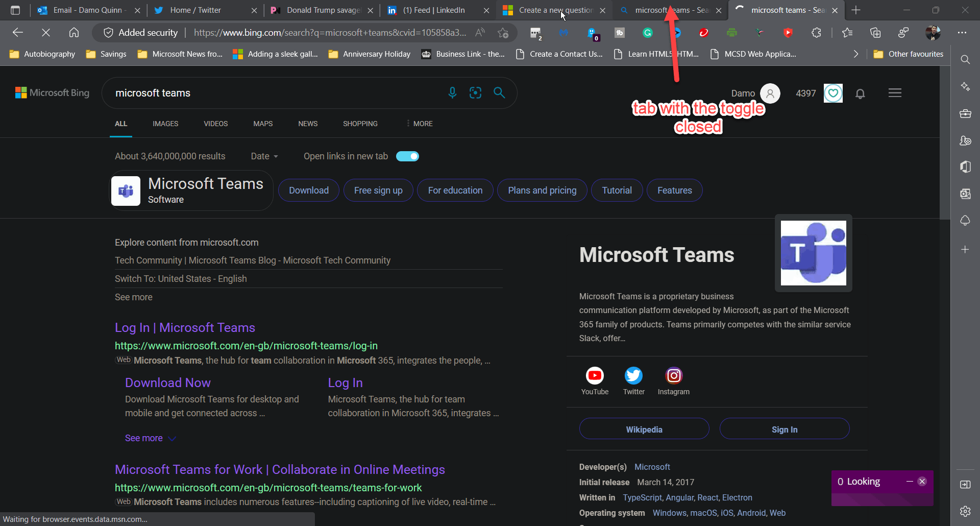Open the Microsoft Bing logo homepage
Image resolution: width=980 pixels, height=526 pixels.
click(x=52, y=93)
